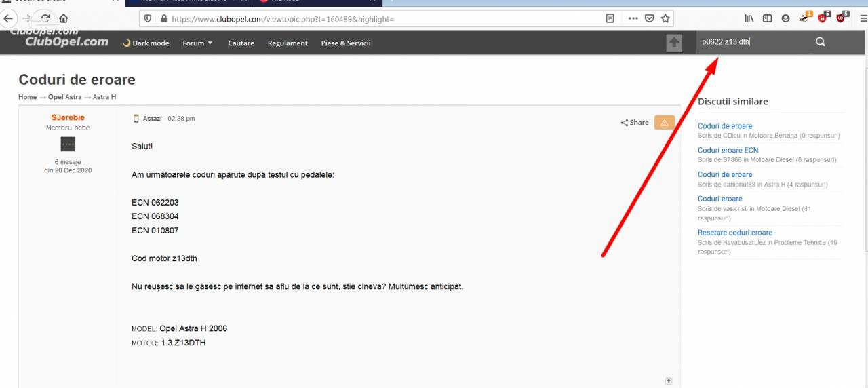Click the text ECN 010807

155,231
